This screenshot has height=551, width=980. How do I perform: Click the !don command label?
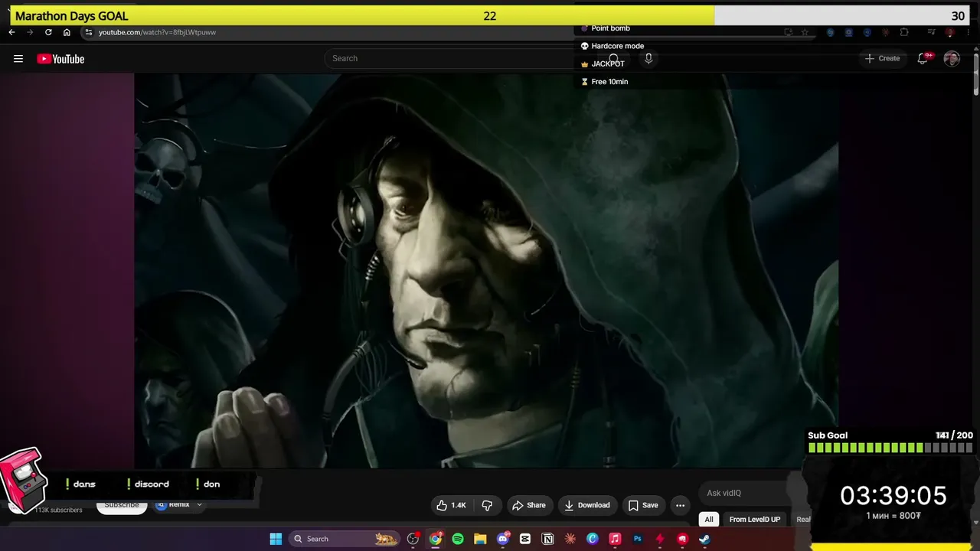[207, 484]
